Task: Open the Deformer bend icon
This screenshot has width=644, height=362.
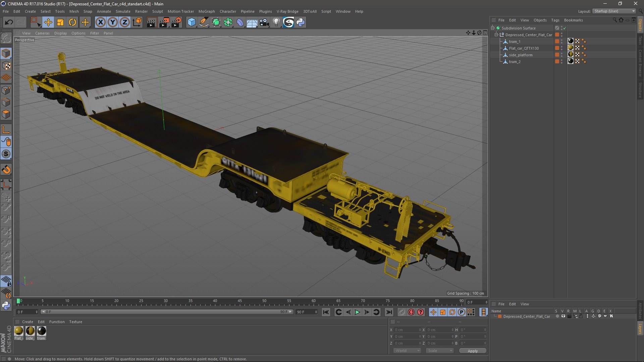Action: coord(240,22)
